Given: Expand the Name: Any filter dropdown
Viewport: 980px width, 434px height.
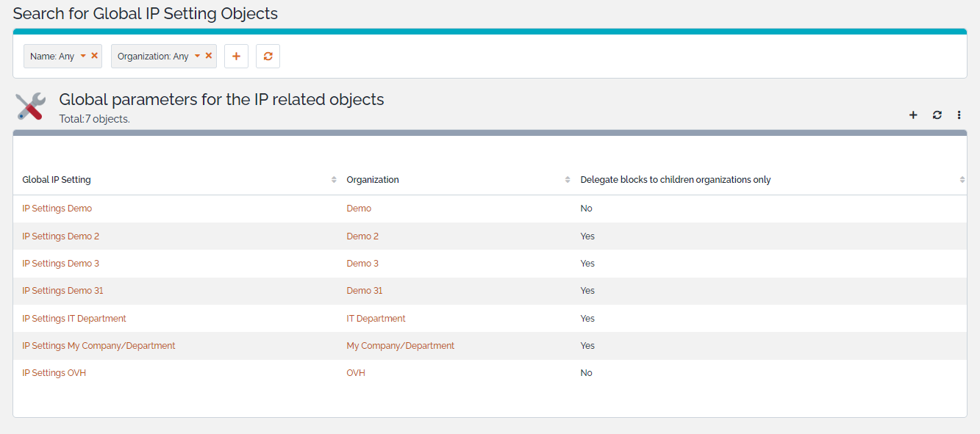Looking at the screenshot, I should click(x=83, y=56).
